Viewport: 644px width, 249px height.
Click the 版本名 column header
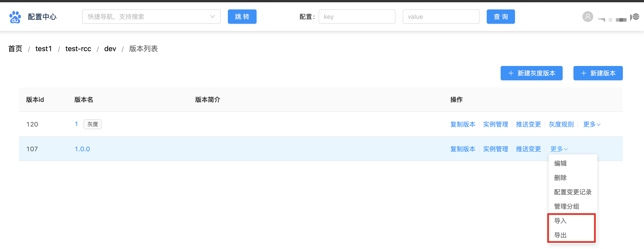click(x=84, y=100)
